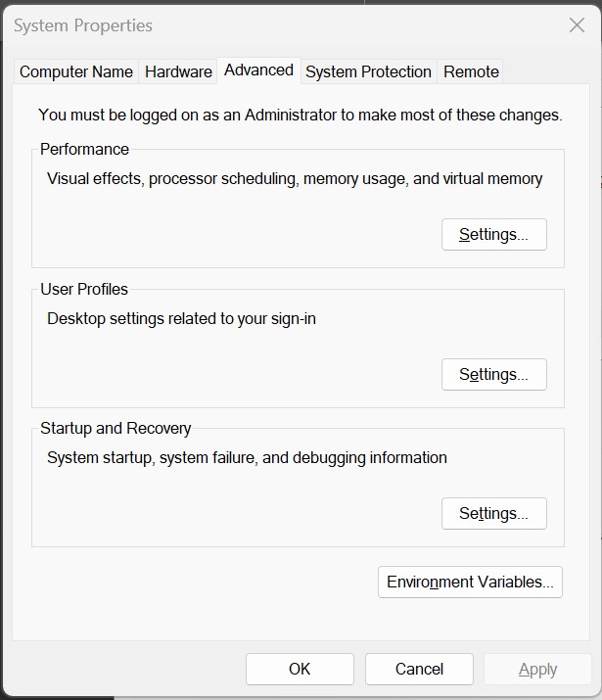Confirm changes with the OK button
Screen dimensions: 602x700
(300, 670)
